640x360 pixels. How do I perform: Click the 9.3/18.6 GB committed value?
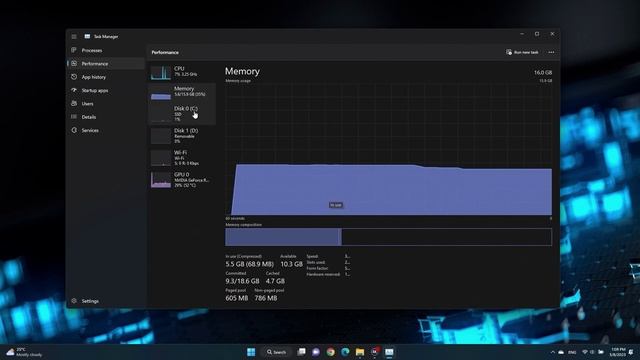click(x=242, y=281)
